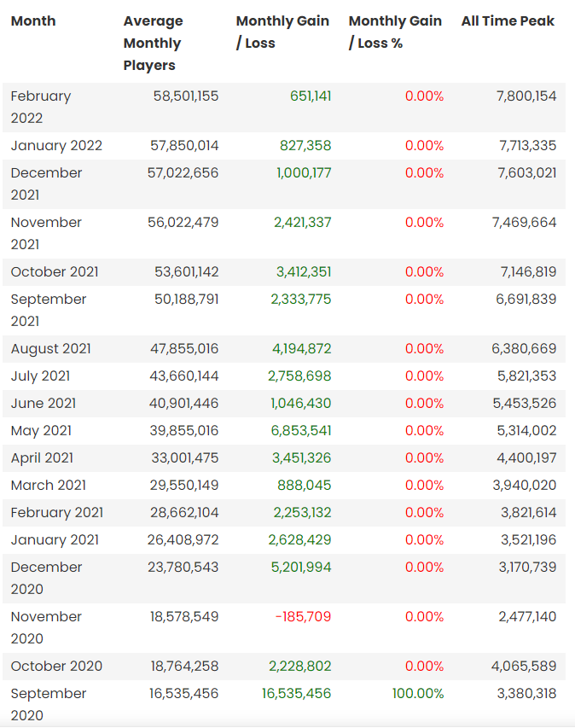
Task: Click the September 2021 month cell
Action: tap(49, 310)
